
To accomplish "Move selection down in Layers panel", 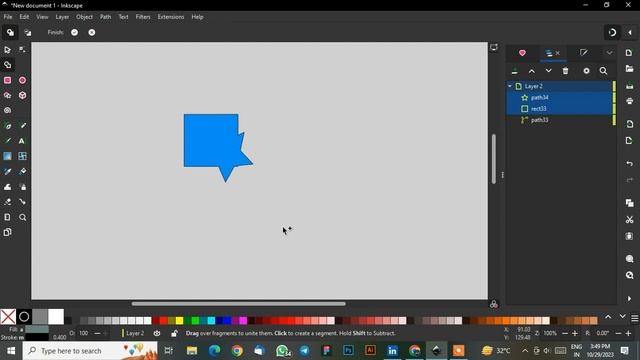I will coord(548,71).
